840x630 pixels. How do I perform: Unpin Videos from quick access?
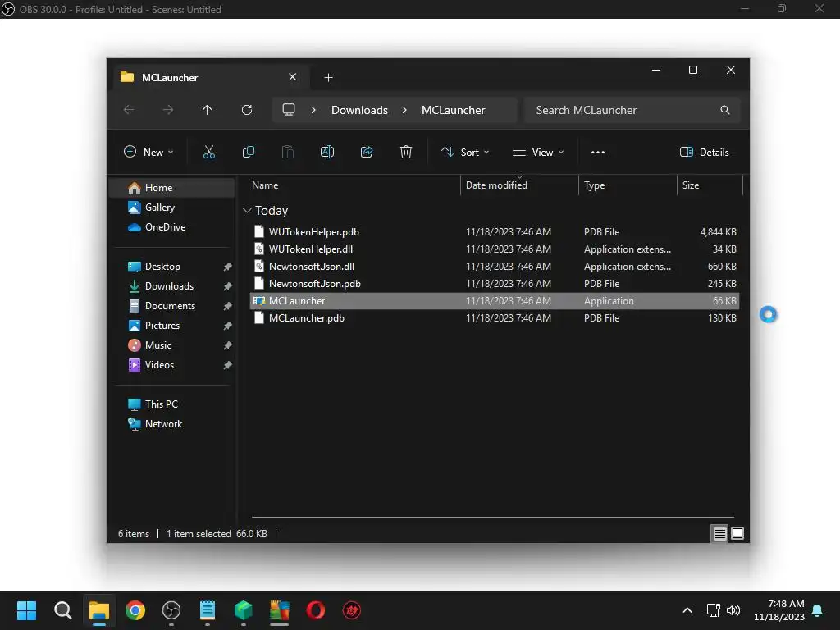tap(228, 365)
